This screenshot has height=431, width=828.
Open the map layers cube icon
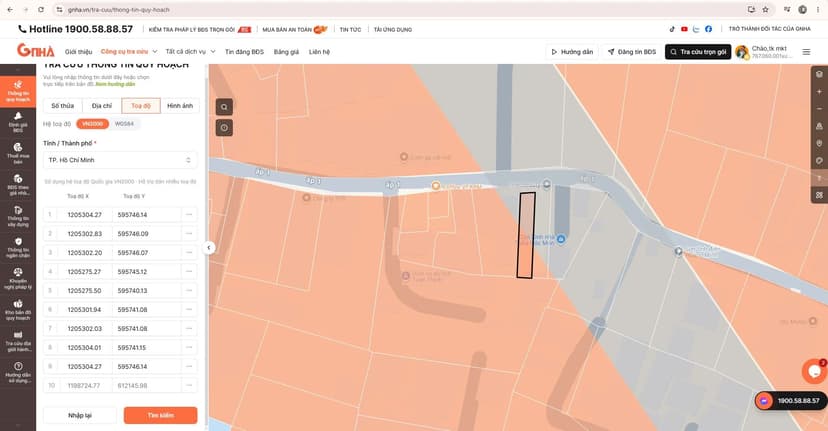click(x=819, y=74)
